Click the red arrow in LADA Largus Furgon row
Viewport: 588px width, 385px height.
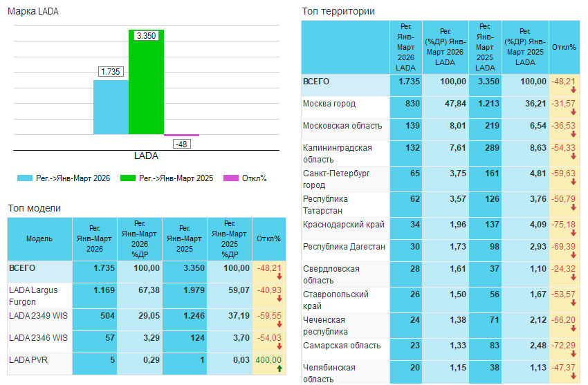coord(279,299)
